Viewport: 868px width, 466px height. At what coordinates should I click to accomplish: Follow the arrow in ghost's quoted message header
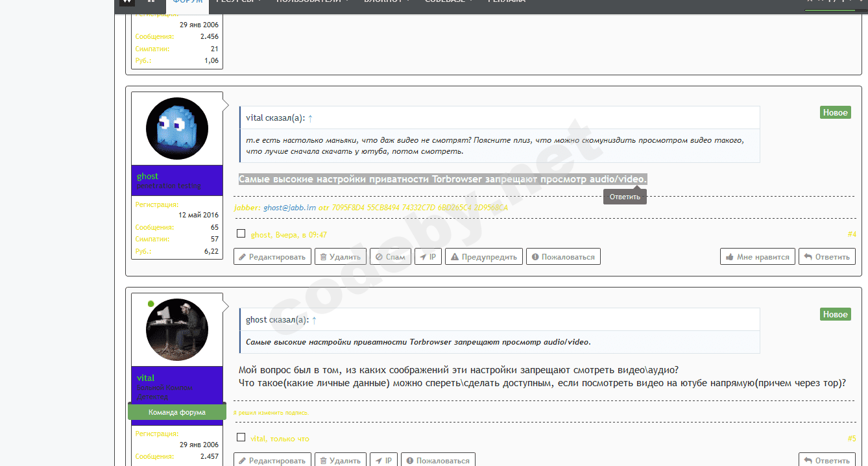point(315,320)
